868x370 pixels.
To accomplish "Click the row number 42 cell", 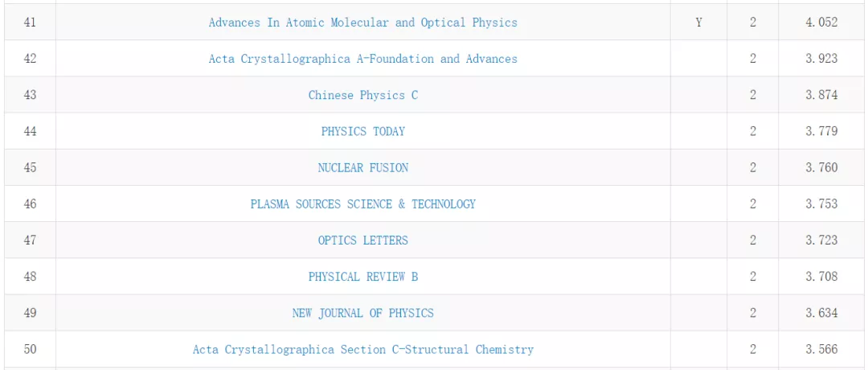I will tap(30, 59).
